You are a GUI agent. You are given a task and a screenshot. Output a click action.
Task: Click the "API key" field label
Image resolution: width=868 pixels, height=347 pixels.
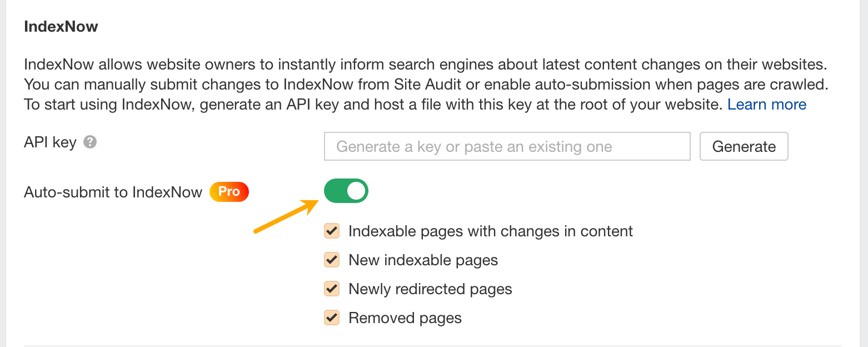tap(50, 142)
